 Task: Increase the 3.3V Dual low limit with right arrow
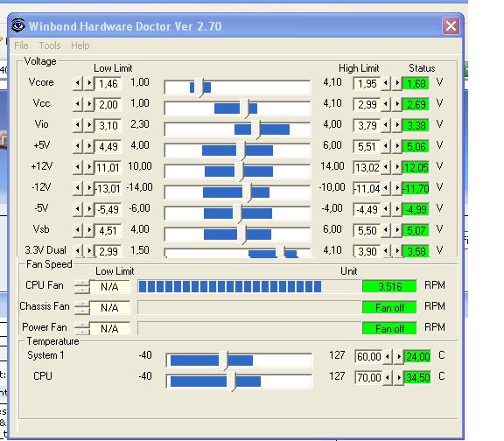point(89,251)
